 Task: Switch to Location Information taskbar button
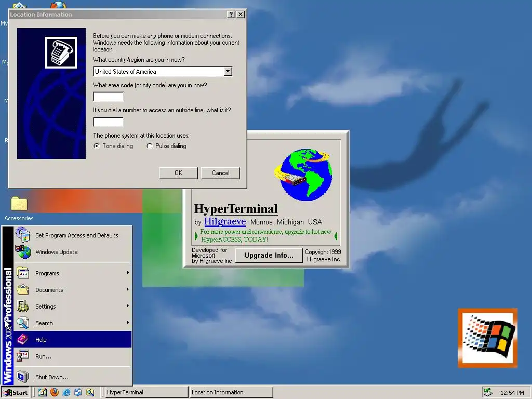pos(231,392)
